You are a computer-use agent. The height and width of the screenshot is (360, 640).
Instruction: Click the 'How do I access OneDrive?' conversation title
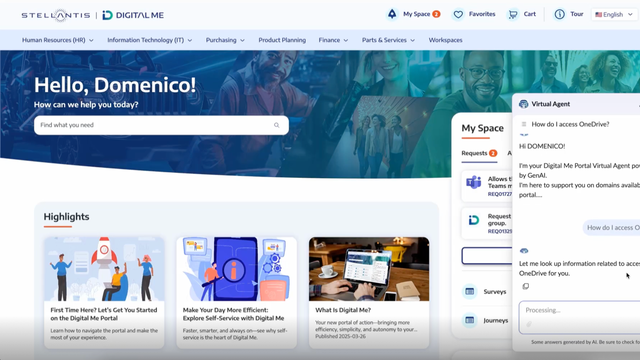[570, 124]
